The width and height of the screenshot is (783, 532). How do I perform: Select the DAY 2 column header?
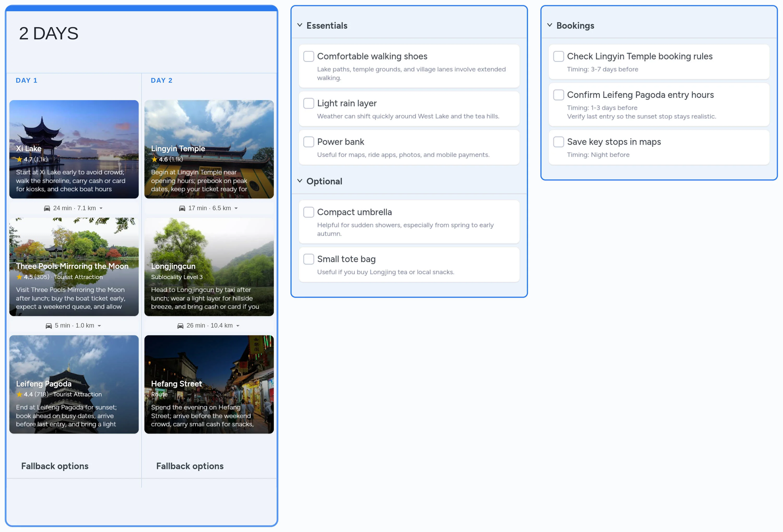point(162,80)
